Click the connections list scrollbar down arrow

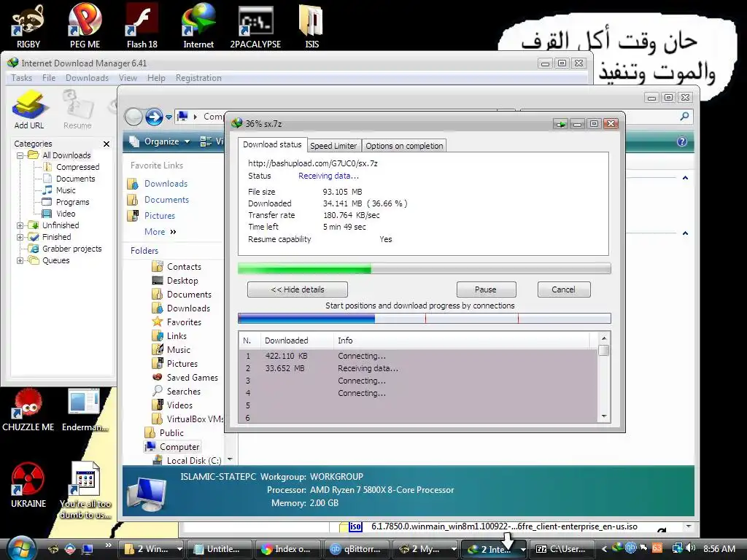[x=603, y=416]
